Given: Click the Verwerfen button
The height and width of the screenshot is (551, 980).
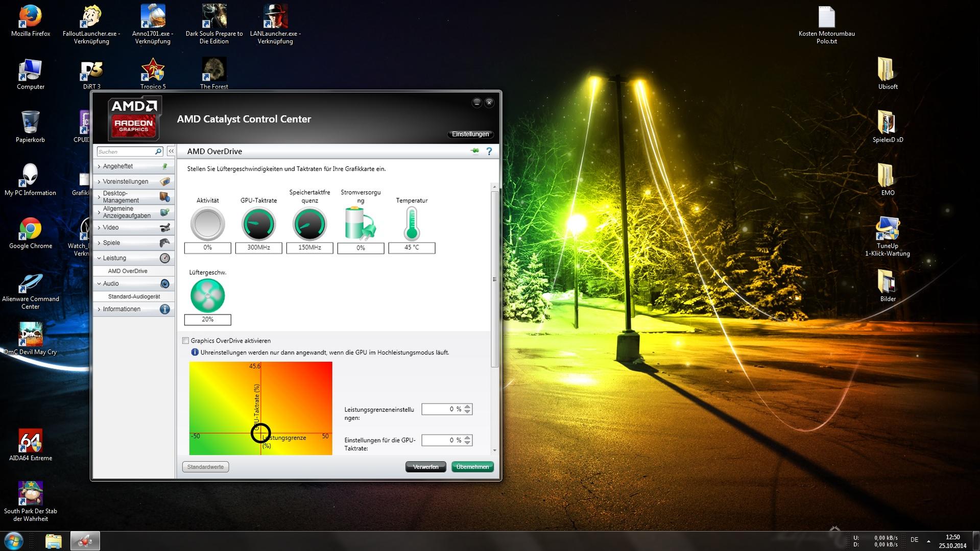Looking at the screenshot, I should (425, 467).
